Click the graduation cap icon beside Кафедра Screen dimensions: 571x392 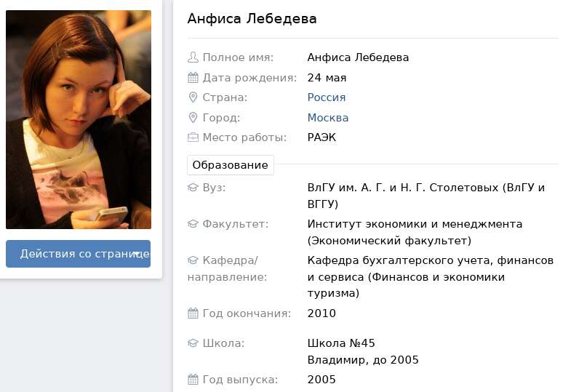(x=193, y=260)
